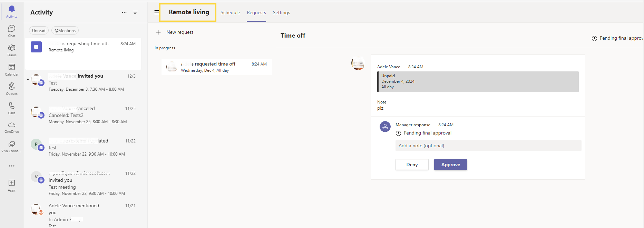Image resolution: width=644 pixels, height=228 pixels.
Task: Show more apps ellipsis in sidebar
Action: (x=12, y=166)
